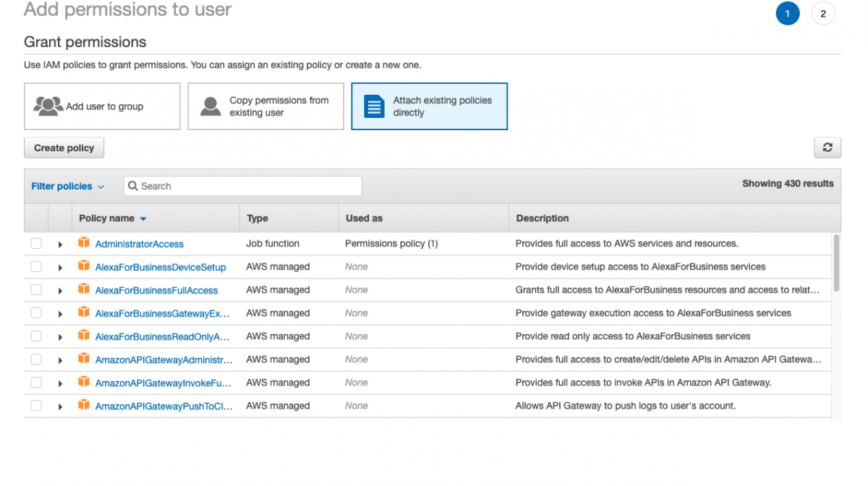Click the policy icon beside AmazonAPIGatewayInvokeFu...
Screen dimensions: 868x486
85,383
